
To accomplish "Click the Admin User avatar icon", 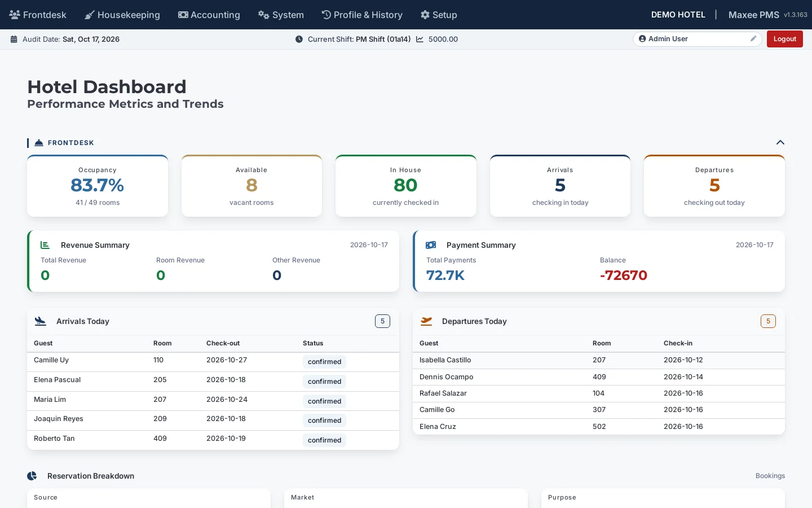I will point(642,39).
